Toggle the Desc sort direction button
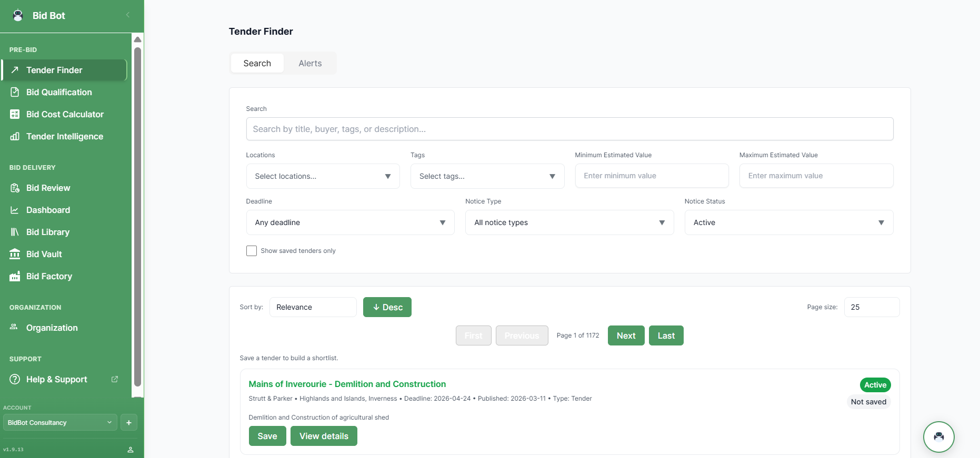The image size is (980, 458). coord(387,307)
